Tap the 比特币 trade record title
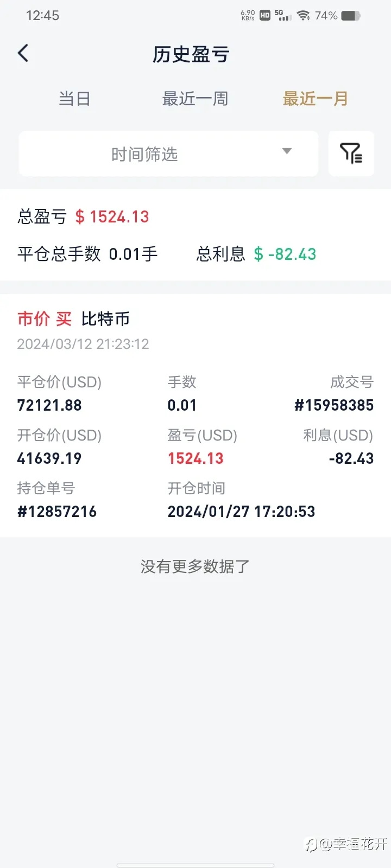This screenshot has width=391, height=868. (x=105, y=319)
